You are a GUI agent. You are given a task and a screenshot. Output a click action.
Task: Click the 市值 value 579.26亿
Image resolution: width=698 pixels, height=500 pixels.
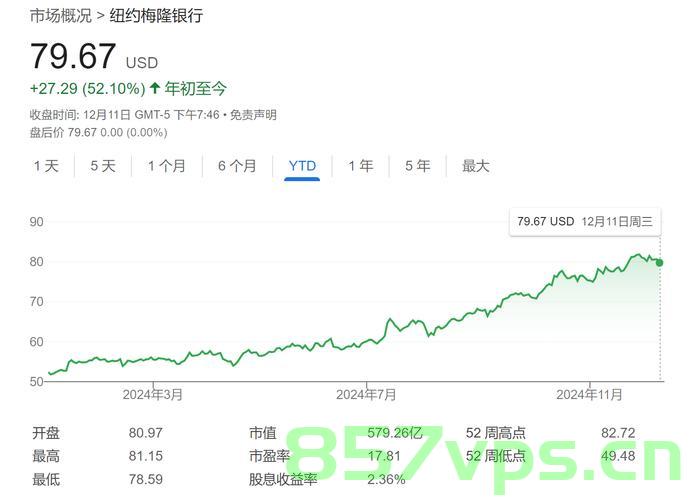(x=395, y=433)
